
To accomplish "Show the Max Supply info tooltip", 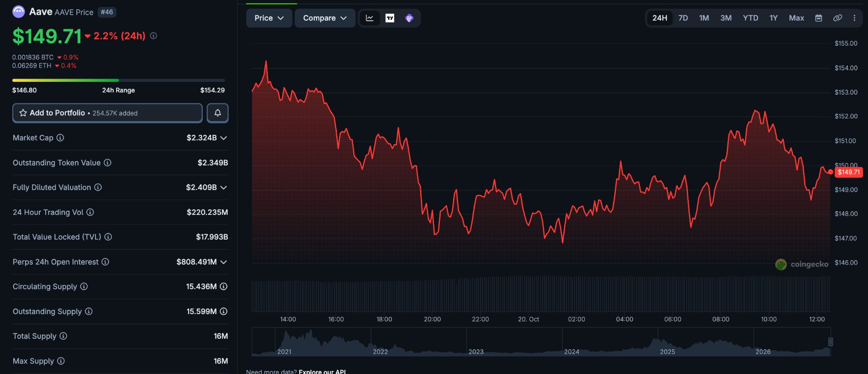I will (61, 361).
